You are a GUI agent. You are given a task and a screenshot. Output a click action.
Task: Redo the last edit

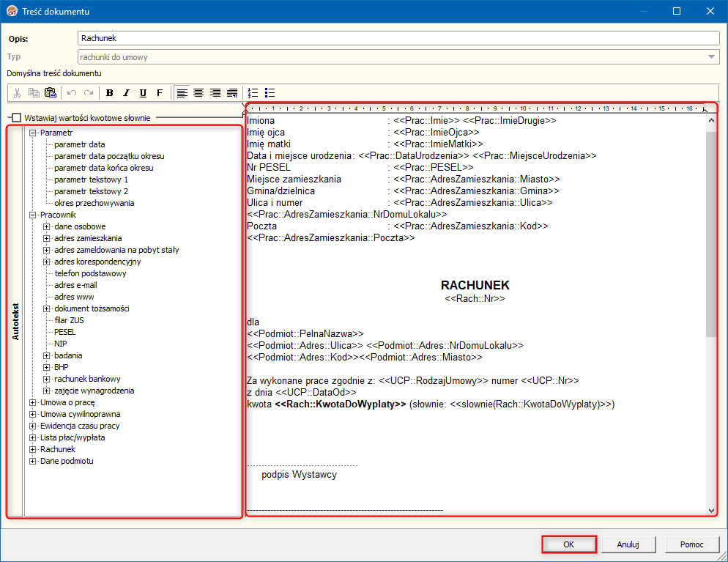coord(88,93)
